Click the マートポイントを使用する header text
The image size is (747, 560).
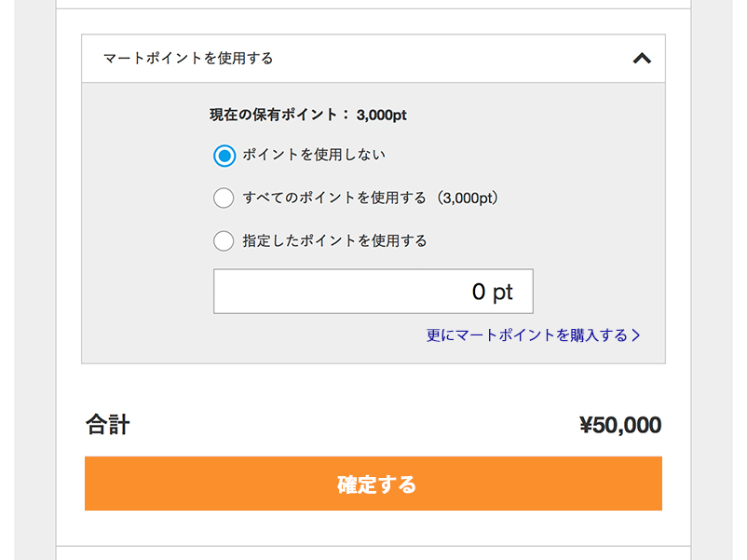(x=188, y=59)
